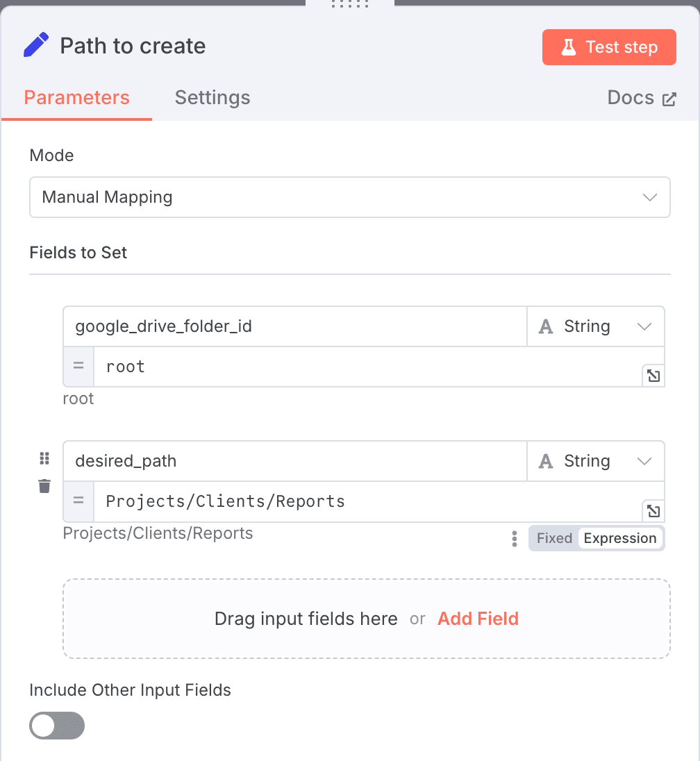
Task: Expand the Projects/Clients/Reports value editor icon
Action: click(x=653, y=510)
